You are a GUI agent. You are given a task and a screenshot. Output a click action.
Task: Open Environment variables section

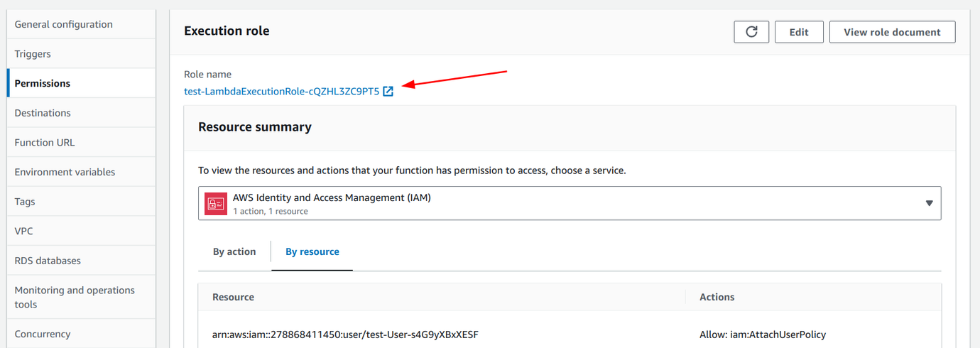pyautogui.click(x=65, y=172)
